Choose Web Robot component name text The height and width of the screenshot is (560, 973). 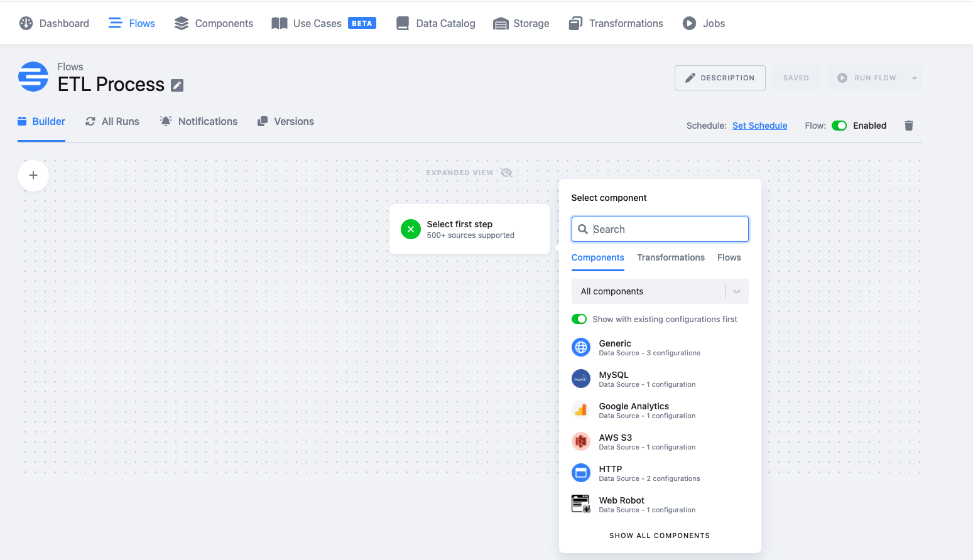pos(622,500)
